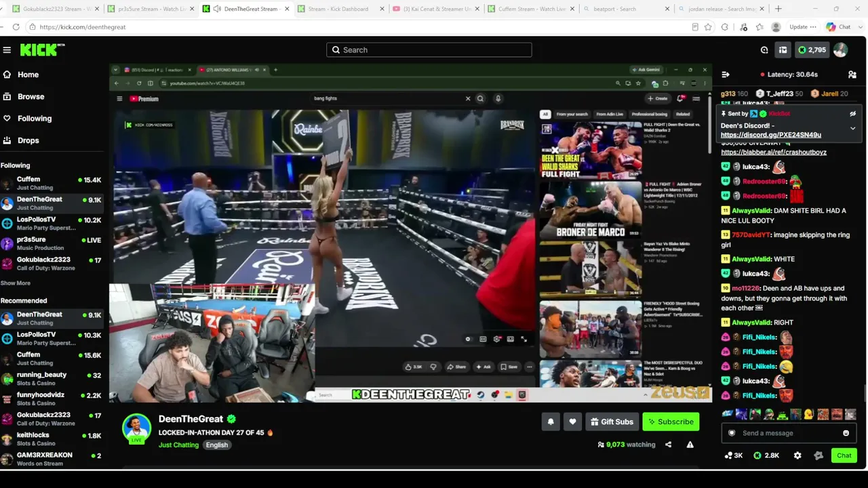Viewport: 868px width, 488px height.
Task: Open the browser profile icon
Action: pos(776,27)
